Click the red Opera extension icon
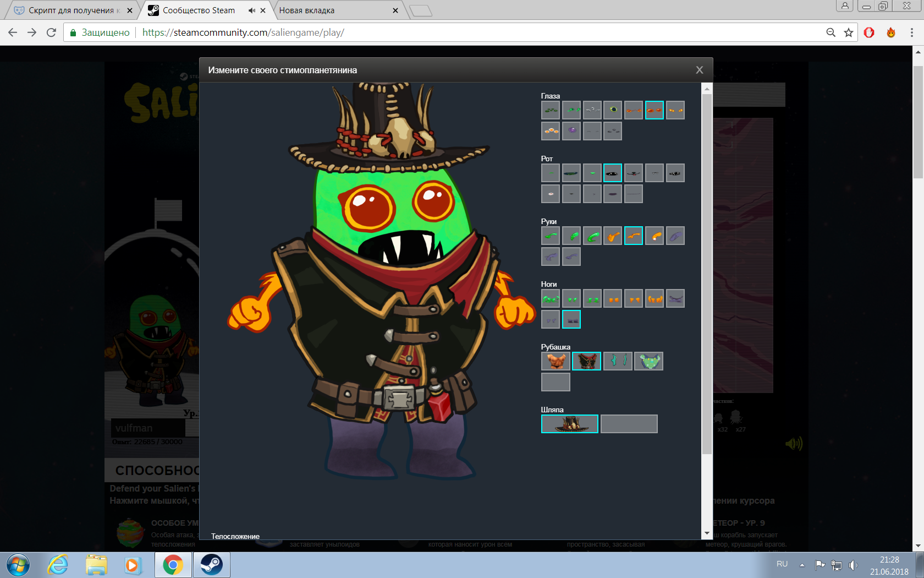Screen dimensions: 924x578 point(869,32)
